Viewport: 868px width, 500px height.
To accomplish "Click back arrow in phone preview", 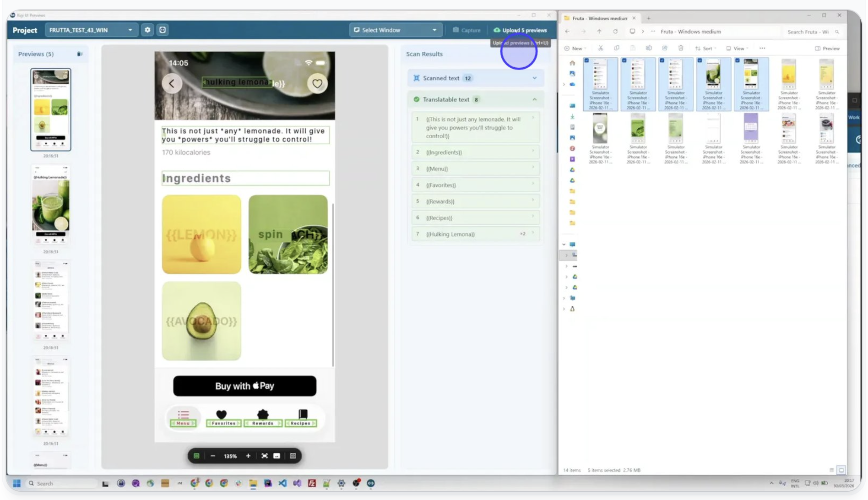I will click(x=172, y=84).
